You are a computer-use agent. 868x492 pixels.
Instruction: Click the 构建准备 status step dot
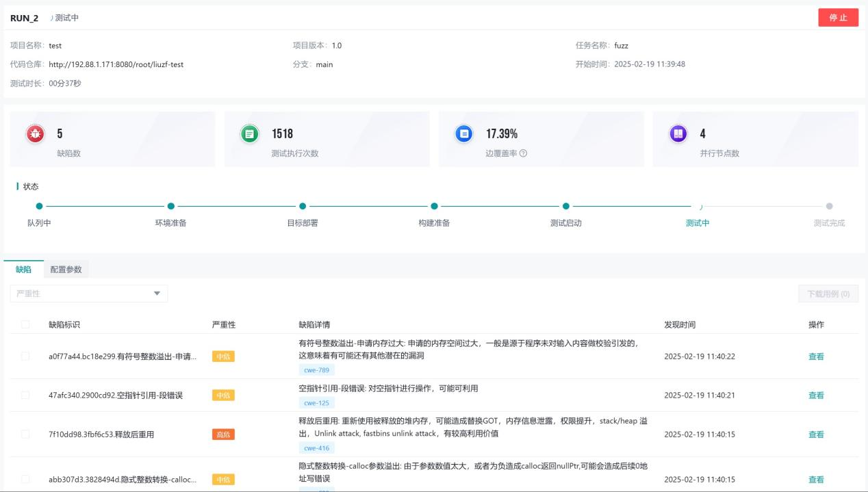tap(434, 206)
